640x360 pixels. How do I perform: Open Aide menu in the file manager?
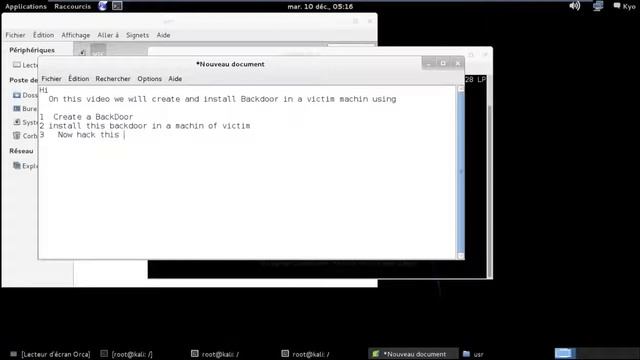click(163, 35)
